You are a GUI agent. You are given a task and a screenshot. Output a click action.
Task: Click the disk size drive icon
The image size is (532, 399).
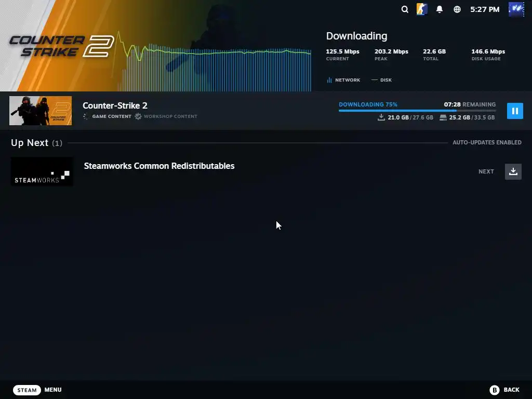[443, 118]
